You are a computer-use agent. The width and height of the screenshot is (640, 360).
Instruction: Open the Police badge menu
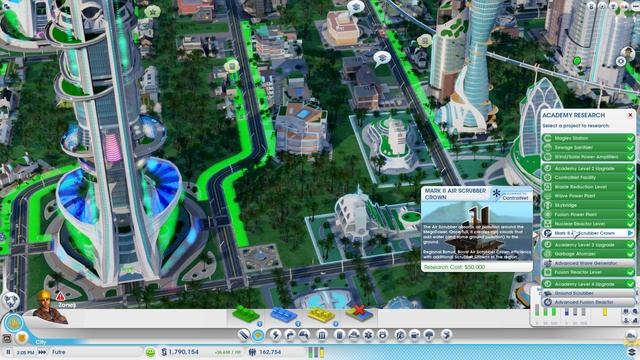click(383, 335)
